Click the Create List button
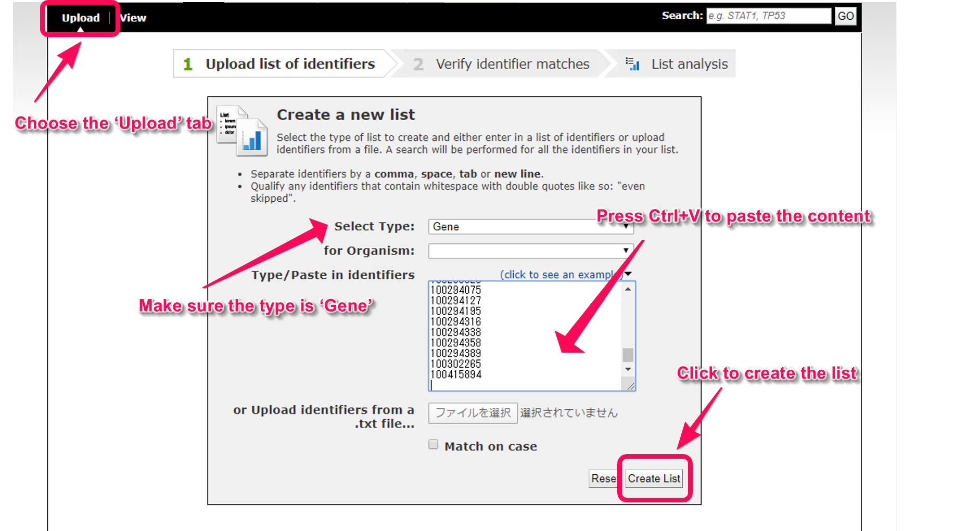 click(x=654, y=478)
